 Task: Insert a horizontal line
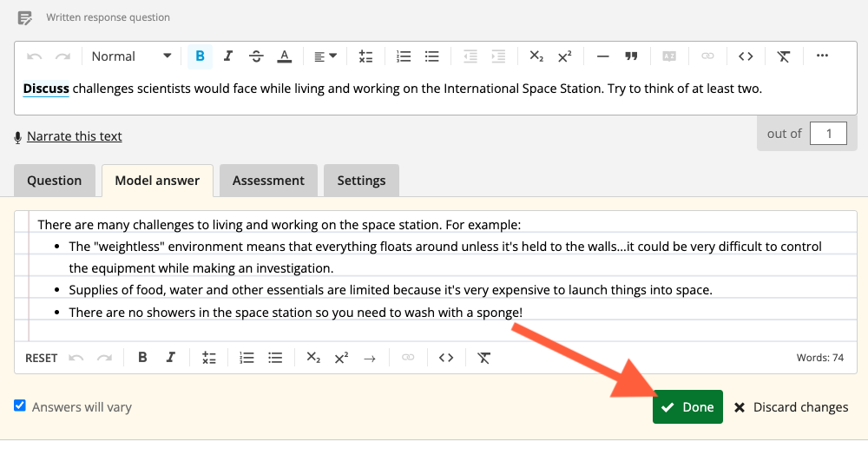603,56
